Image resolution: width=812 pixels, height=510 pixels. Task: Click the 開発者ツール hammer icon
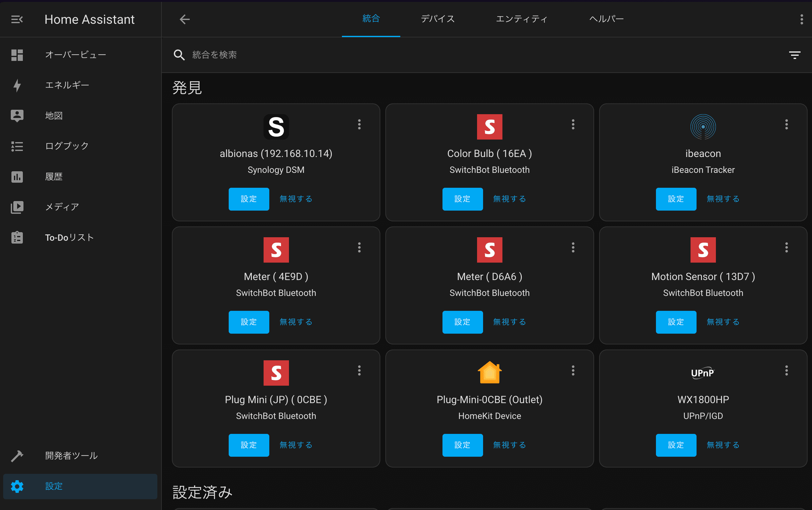click(x=17, y=456)
